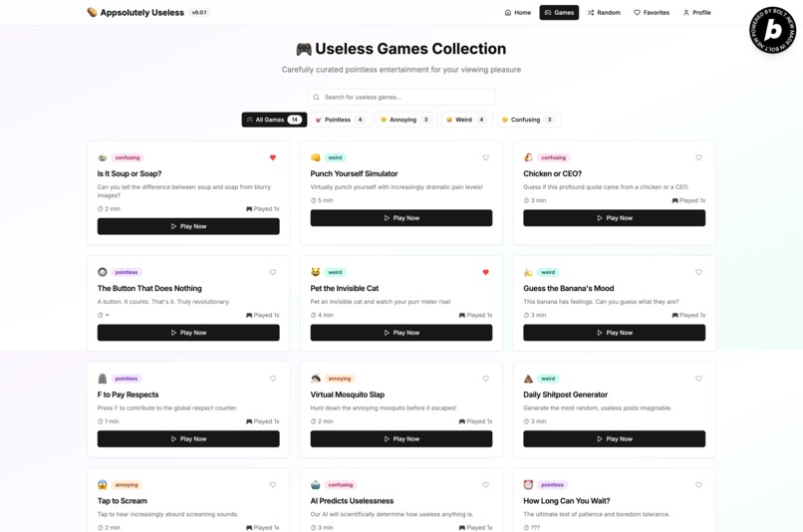
Task: Play Now on Daily Shitpost Generator
Action: click(614, 438)
